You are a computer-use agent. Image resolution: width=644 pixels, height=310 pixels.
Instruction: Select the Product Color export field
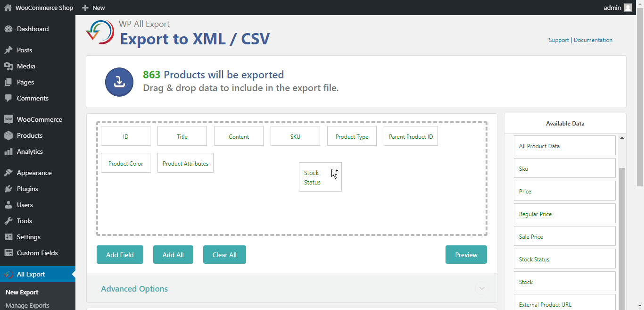click(125, 163)
